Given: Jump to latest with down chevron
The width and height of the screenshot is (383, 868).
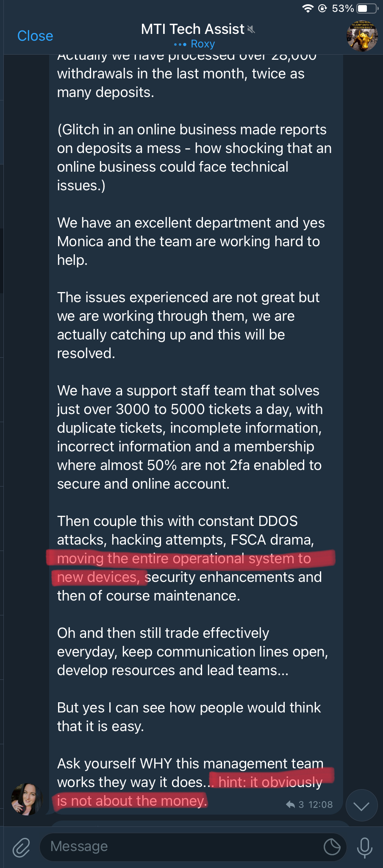Looking at the screenshot, I should point(361,806).
